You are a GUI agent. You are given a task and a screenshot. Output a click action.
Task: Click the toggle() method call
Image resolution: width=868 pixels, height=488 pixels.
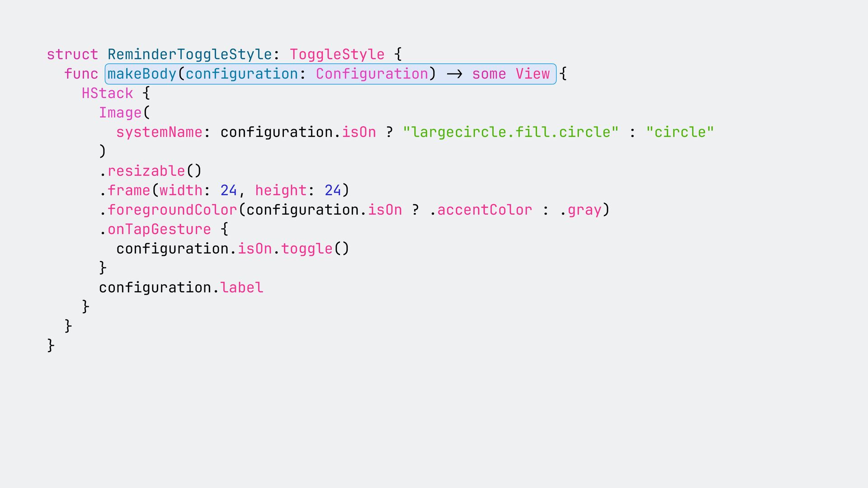click(315, 249)
